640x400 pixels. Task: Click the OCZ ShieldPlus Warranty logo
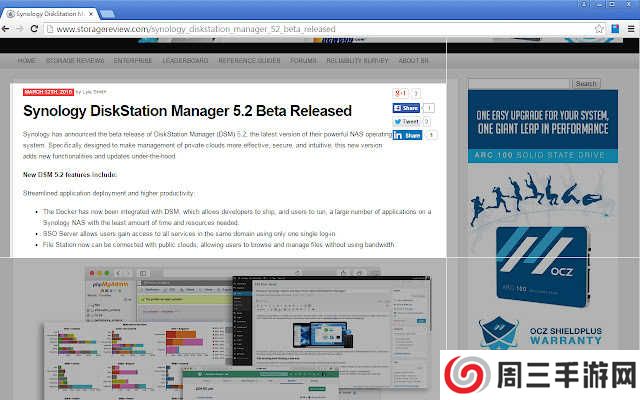(541, 333)
